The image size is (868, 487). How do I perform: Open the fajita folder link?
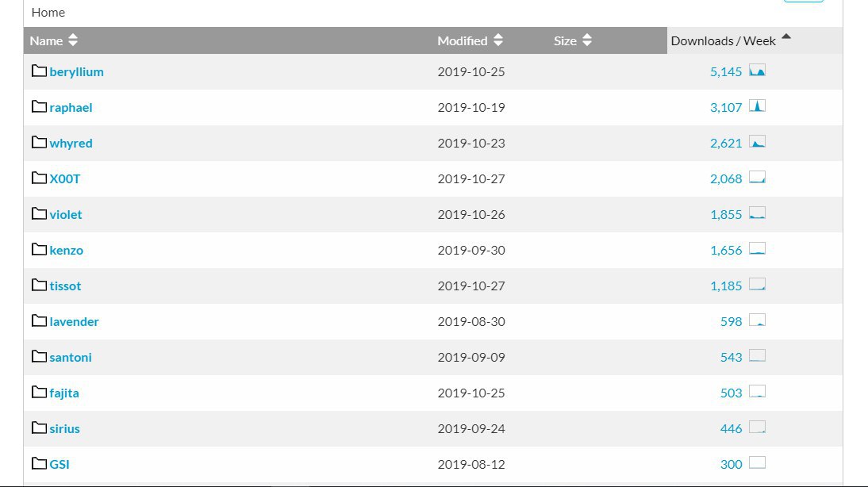64,393
